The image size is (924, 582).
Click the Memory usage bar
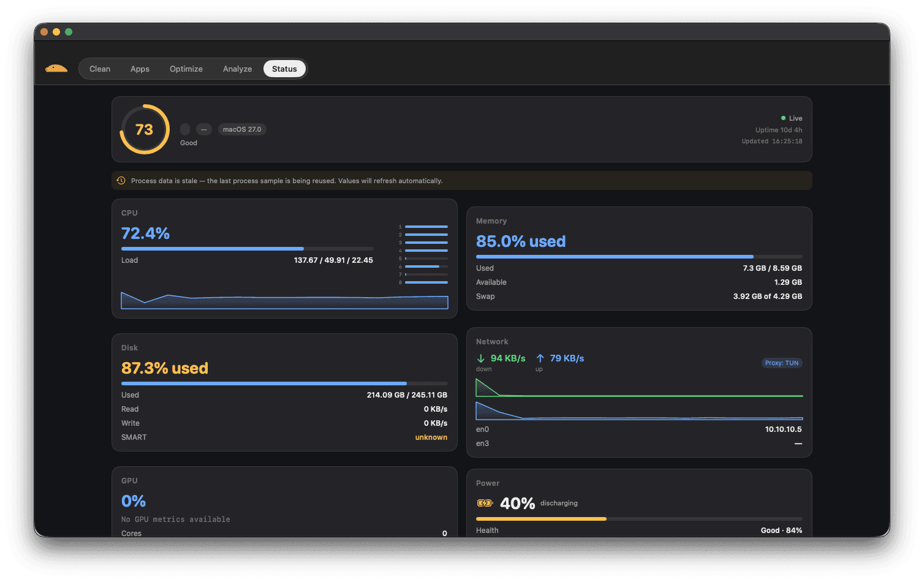(x=639, y=257)
